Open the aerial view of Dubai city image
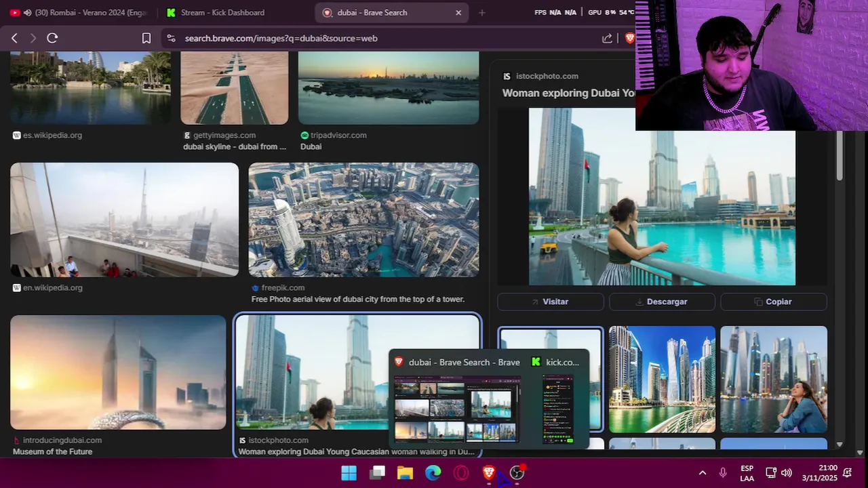Screen dimensions: 868x488 (363, 220)
